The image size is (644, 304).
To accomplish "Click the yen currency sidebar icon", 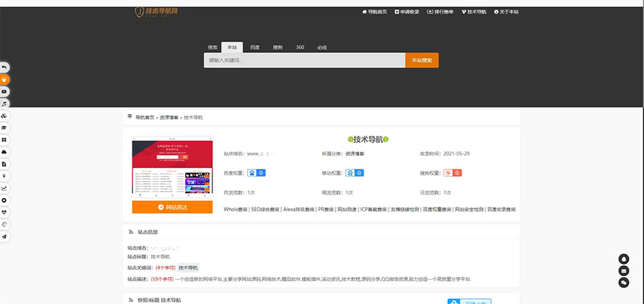I will pos(5,176).
